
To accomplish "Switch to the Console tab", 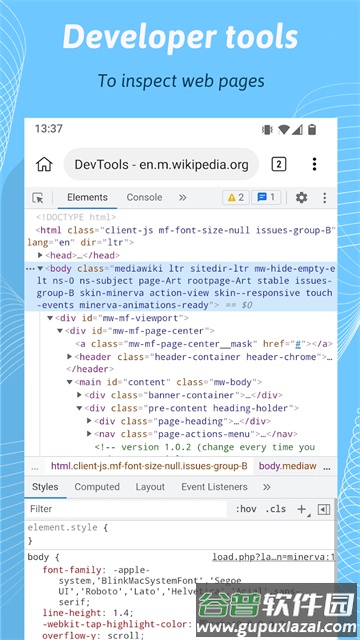I will [x=144, y=198].
